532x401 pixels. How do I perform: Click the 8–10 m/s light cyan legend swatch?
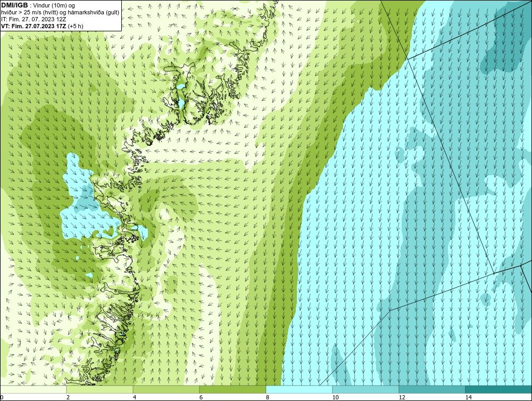coord(299,389)
